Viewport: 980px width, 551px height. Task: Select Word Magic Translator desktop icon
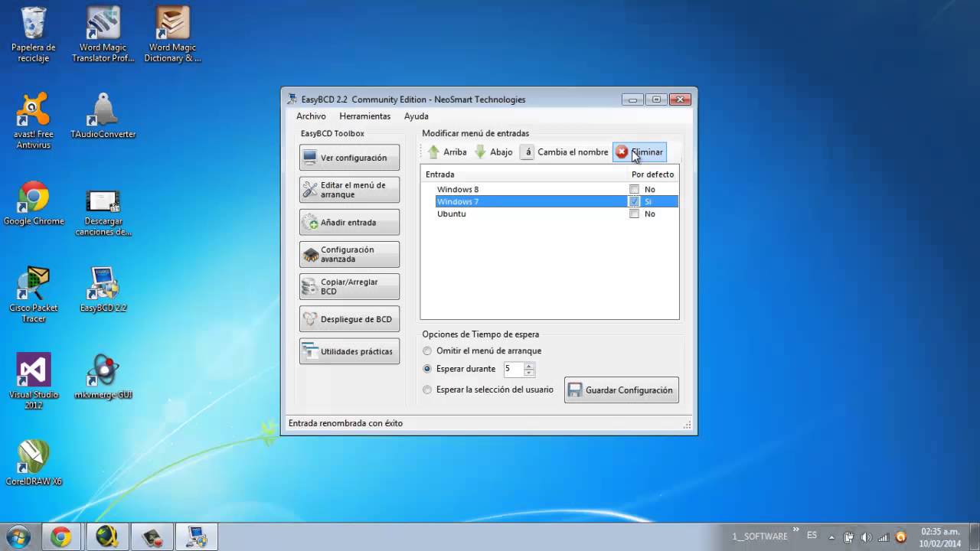coord(103,35)
